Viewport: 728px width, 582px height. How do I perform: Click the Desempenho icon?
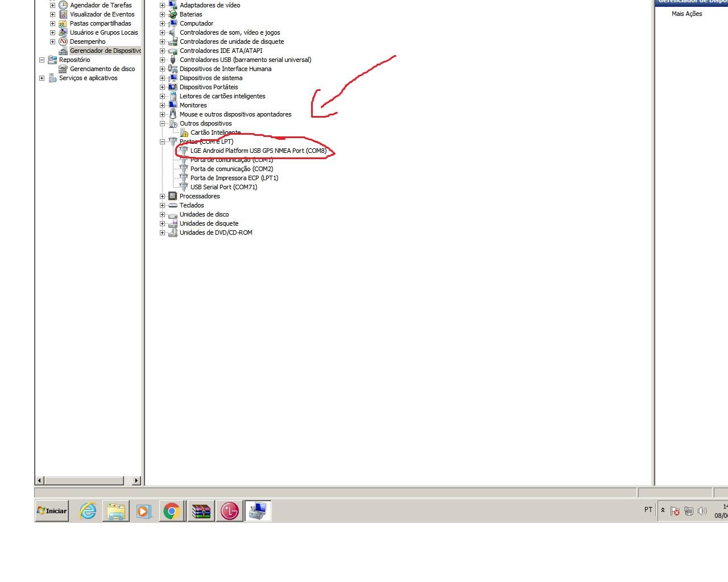pyautogui.click(x=63, y=41)
